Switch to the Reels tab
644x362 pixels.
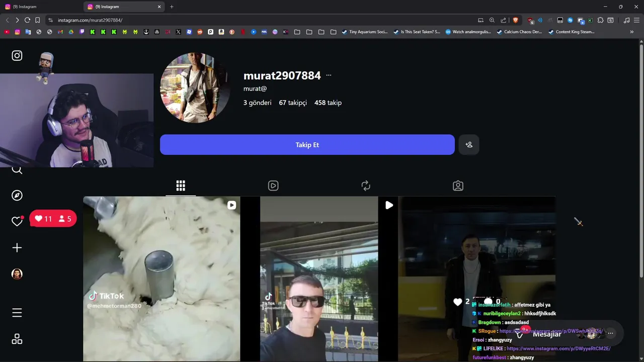[273, 186]
